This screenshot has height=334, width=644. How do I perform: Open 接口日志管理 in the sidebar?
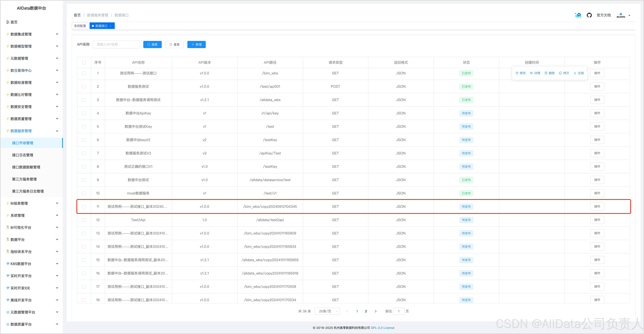23,155
